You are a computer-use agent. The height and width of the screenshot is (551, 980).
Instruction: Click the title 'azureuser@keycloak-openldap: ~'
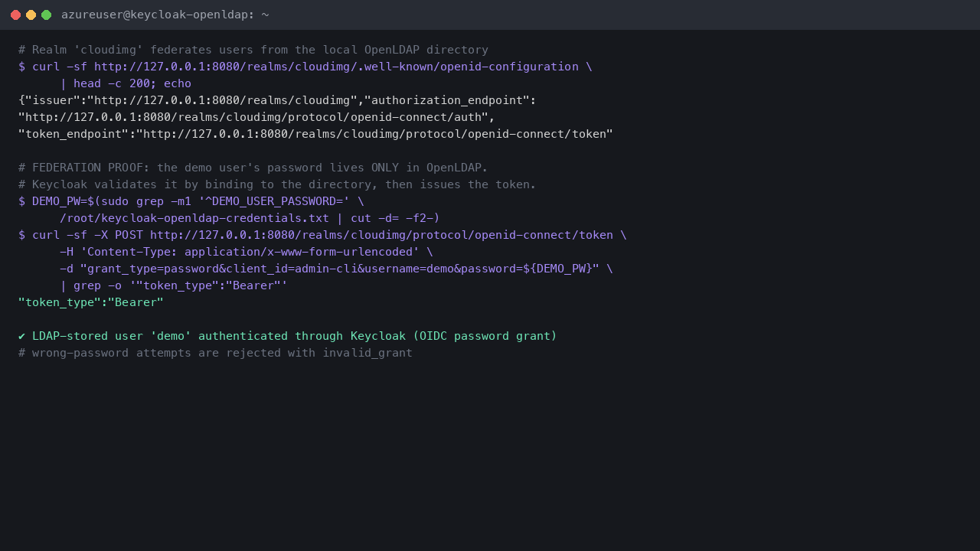tap(165, 15)
